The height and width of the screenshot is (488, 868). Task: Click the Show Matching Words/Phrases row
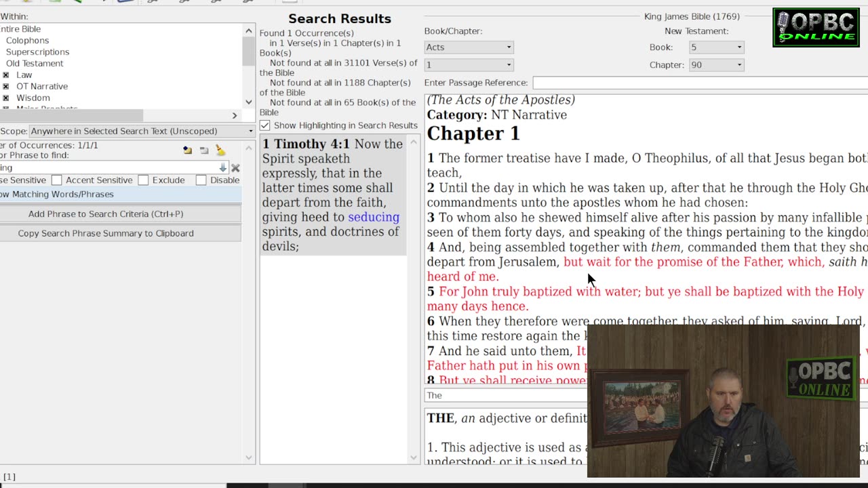[x=120, y=194]
